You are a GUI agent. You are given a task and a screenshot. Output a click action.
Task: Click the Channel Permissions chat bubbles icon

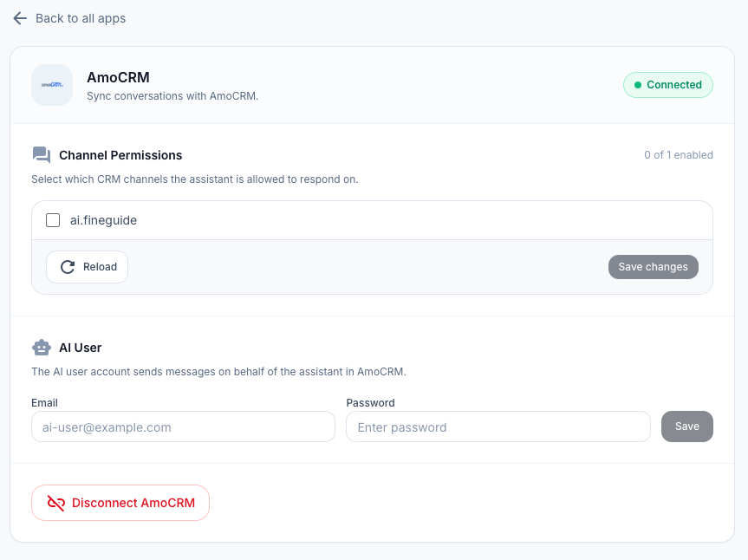42,155
